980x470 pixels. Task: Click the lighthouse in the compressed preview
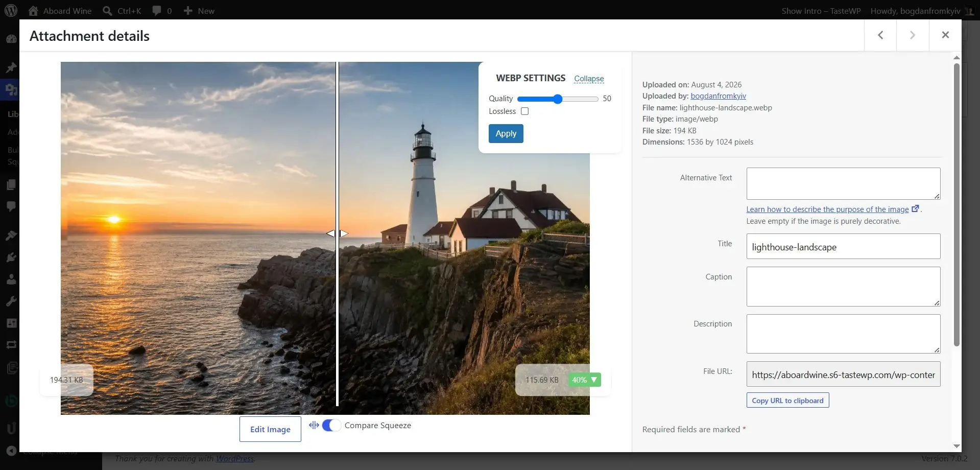pos(423,184)
